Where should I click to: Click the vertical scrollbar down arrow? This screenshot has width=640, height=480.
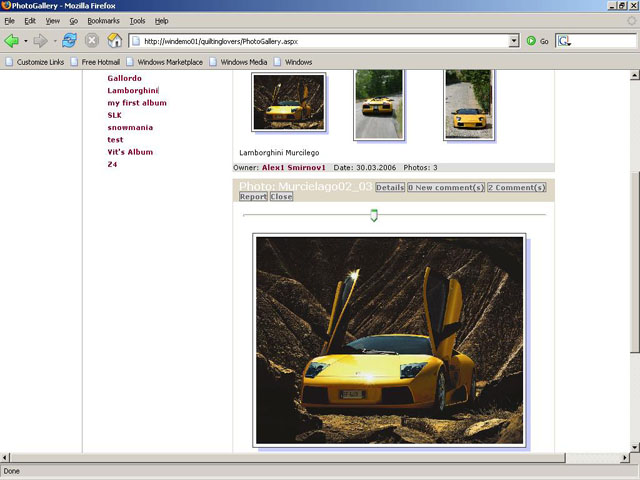point(634,447)
